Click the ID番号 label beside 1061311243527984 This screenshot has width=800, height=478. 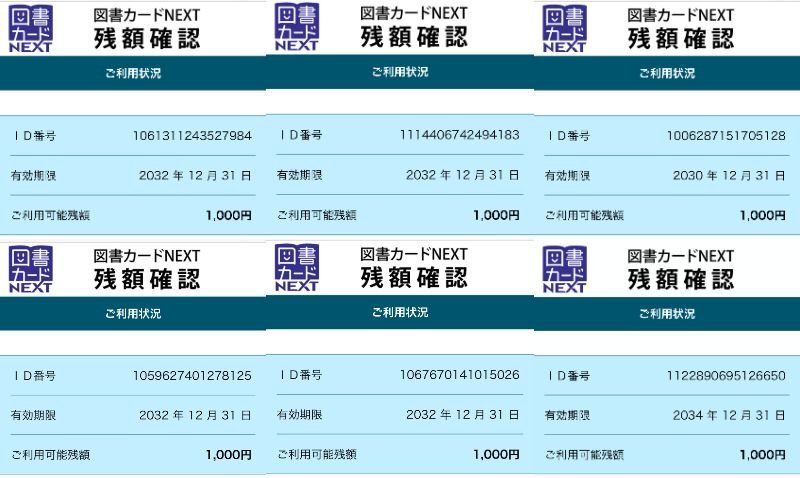click(x=35, y=136)
